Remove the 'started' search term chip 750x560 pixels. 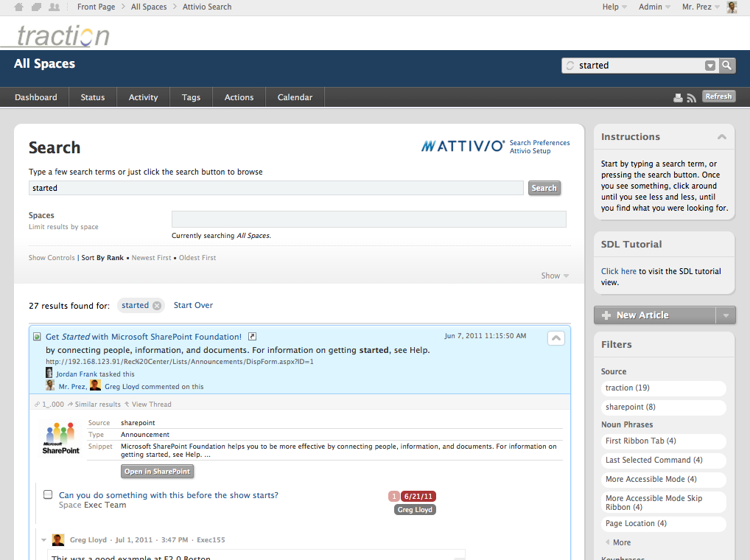click(x=157, y=306)
